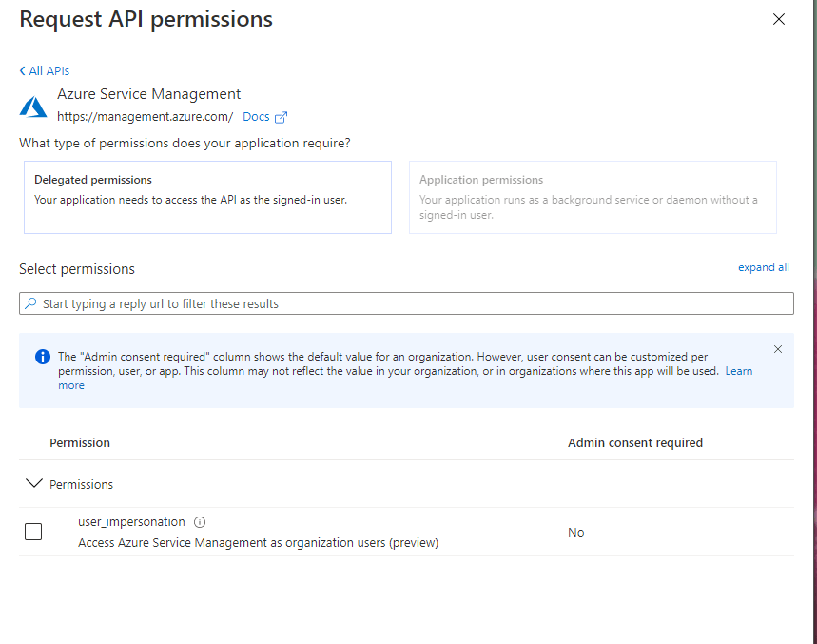The height and width of the screenshot is (644, 817).
Task: Click the Azure Service Management logo icon
Action: pos(33,107)
